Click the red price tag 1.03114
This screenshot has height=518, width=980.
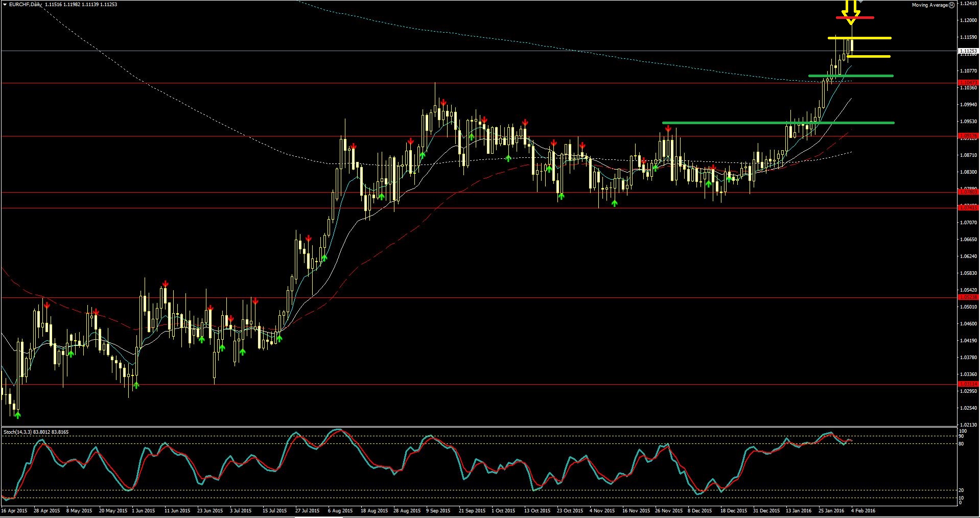[x=968, y=384]
